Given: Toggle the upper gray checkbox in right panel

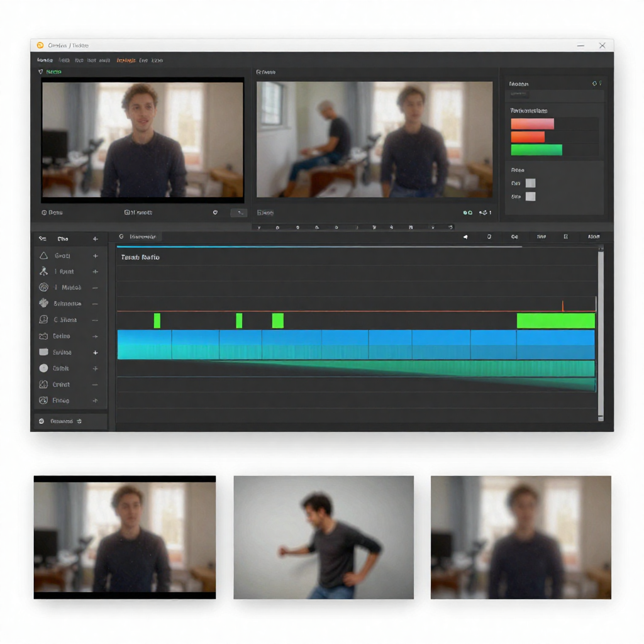Looking at the screenshot, I should click(x=530, y=183).
